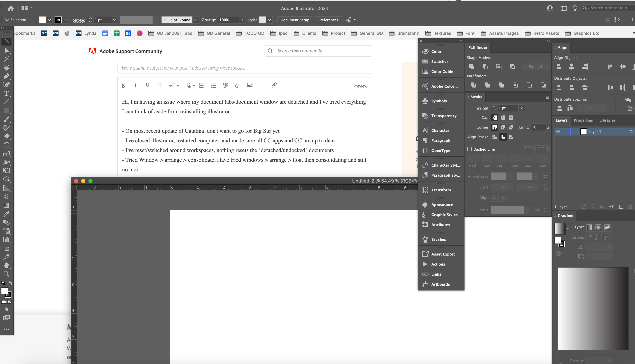The height and width of the screenshot is (364, 635).
Task: Open the Style dropdown in control bar
Action: click(269, 20)
